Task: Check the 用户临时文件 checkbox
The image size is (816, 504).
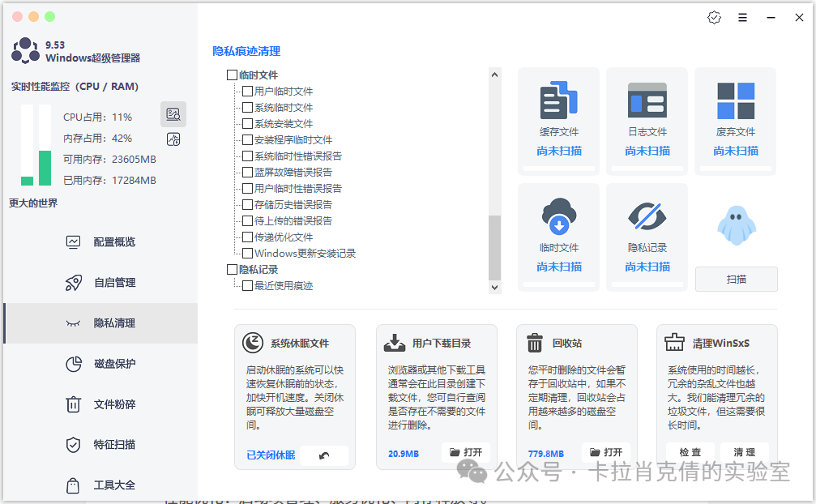Action: point(248,92)
